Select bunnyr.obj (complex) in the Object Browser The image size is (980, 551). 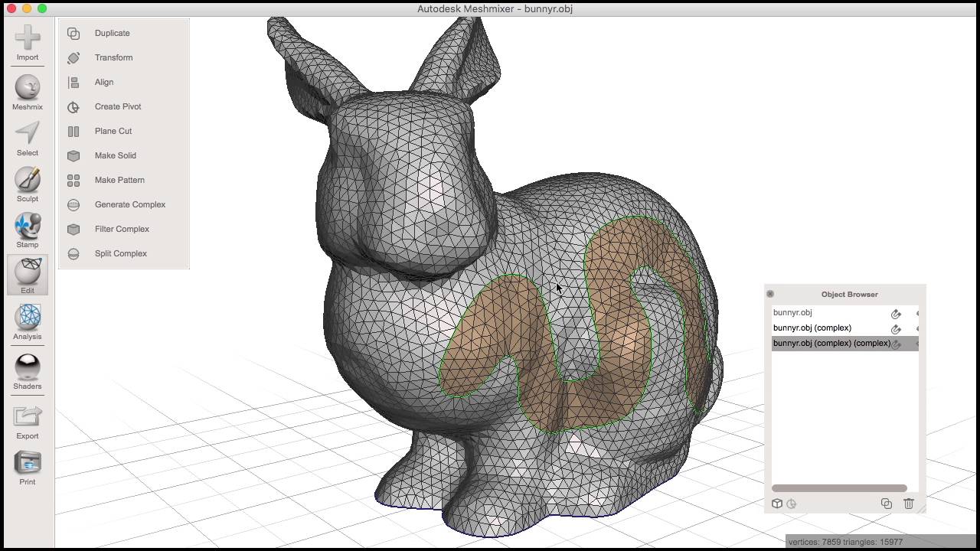(812, 328)
